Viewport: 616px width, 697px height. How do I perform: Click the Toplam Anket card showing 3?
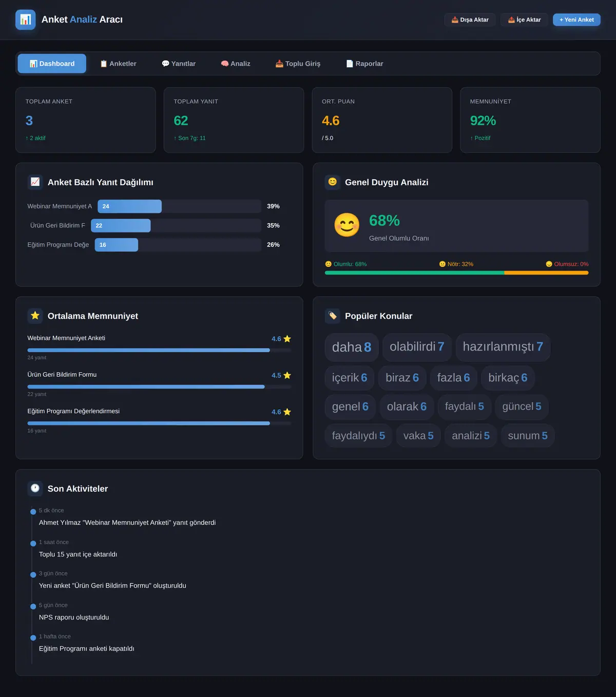[x=86, y=120]
